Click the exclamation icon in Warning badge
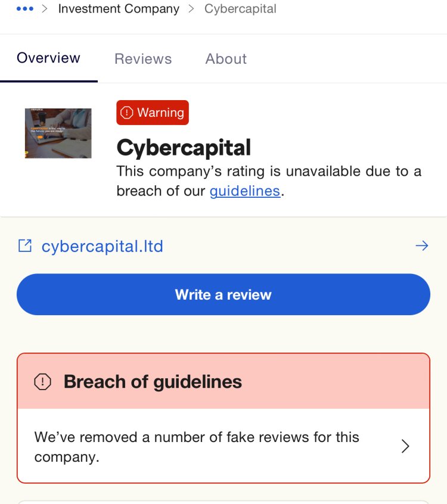Image resolution: width=447 pixels, height=504 pixels. point(127,113)
